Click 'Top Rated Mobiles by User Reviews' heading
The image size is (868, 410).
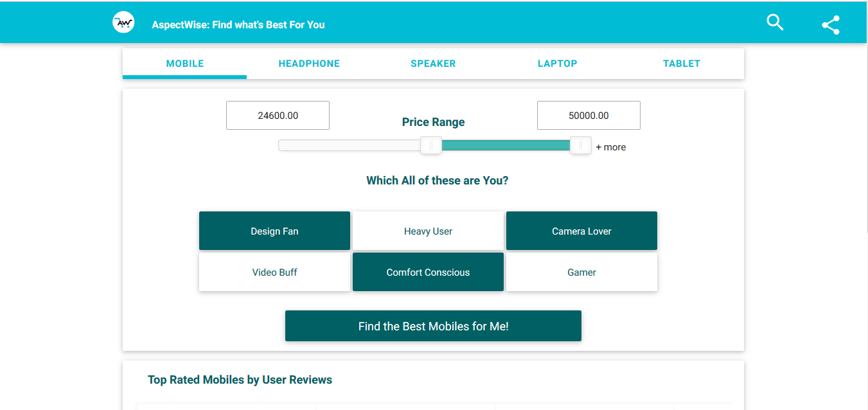[x=240, y=380]
